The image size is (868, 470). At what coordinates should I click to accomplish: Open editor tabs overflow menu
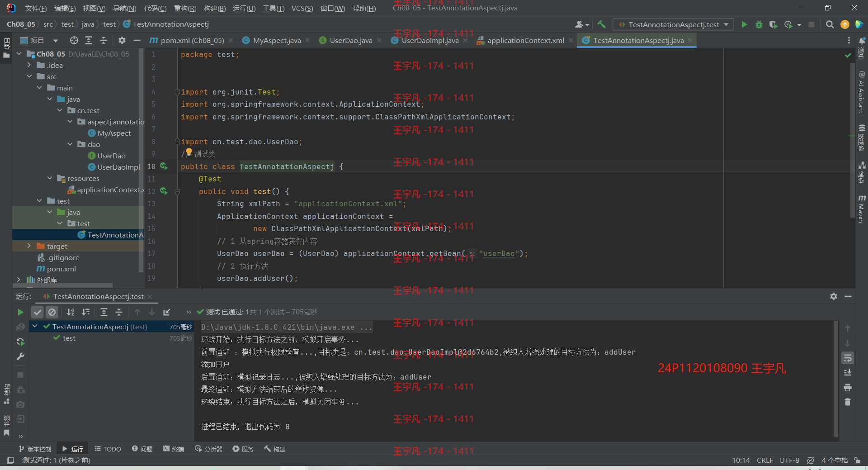point(849,40)
